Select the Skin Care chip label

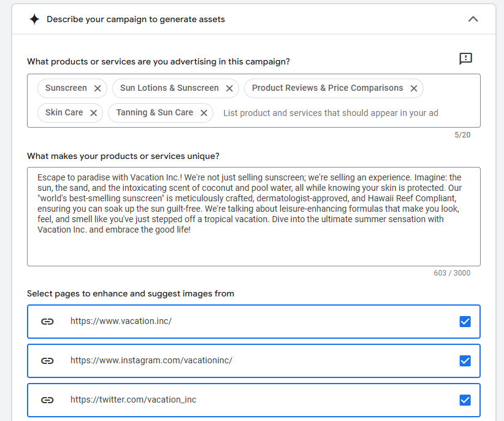point(64,113)
